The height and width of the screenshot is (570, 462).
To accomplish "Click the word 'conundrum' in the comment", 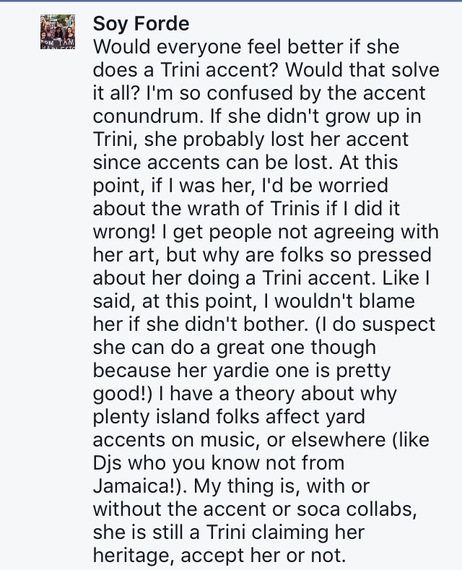I will coord(147,117).
